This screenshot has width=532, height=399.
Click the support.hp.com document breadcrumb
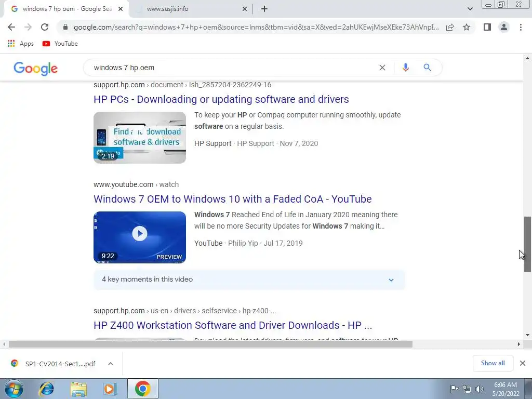182,85
